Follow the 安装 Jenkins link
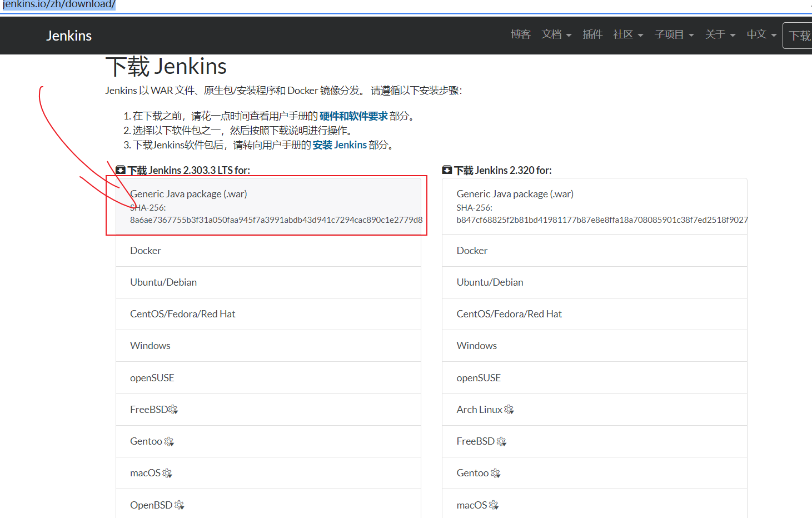 click(340, 145)
